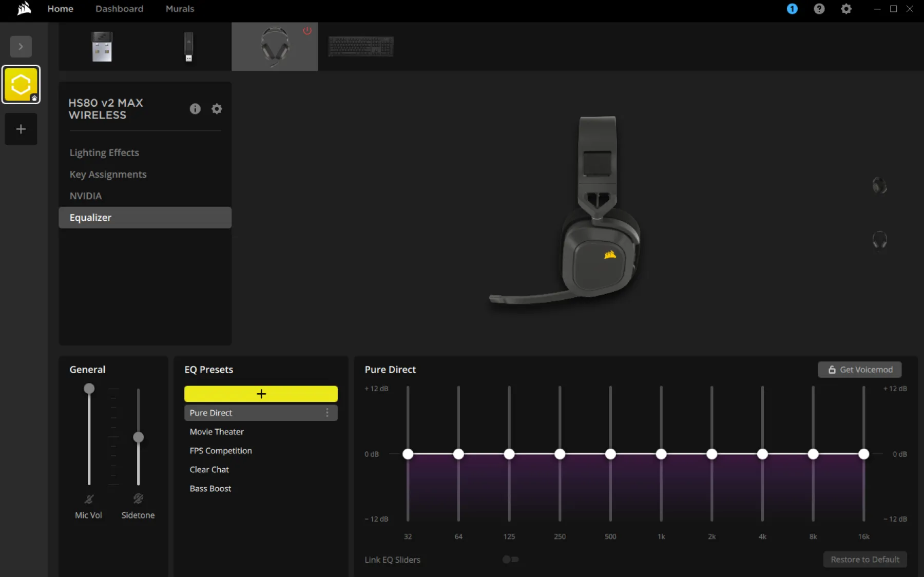The width and height of the screenshot is (924, 577).
Task: Select the USB wireless receiver device
Action: 102,47
